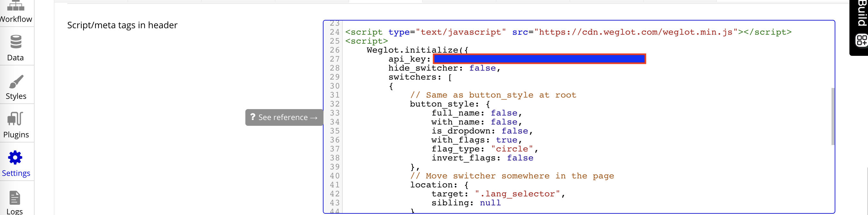Click the Build label on the right panel
Viewport: 868px width, 215px height.
coord(862,13)
